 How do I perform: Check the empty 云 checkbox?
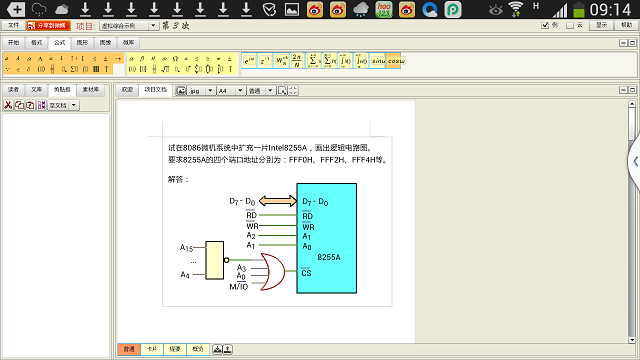(570, 25)
